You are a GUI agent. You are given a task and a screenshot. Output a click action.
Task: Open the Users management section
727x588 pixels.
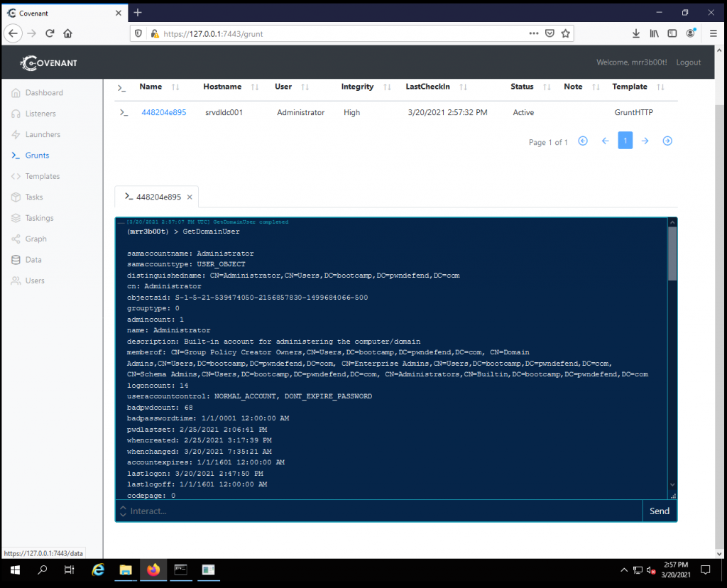coord(39,281)
